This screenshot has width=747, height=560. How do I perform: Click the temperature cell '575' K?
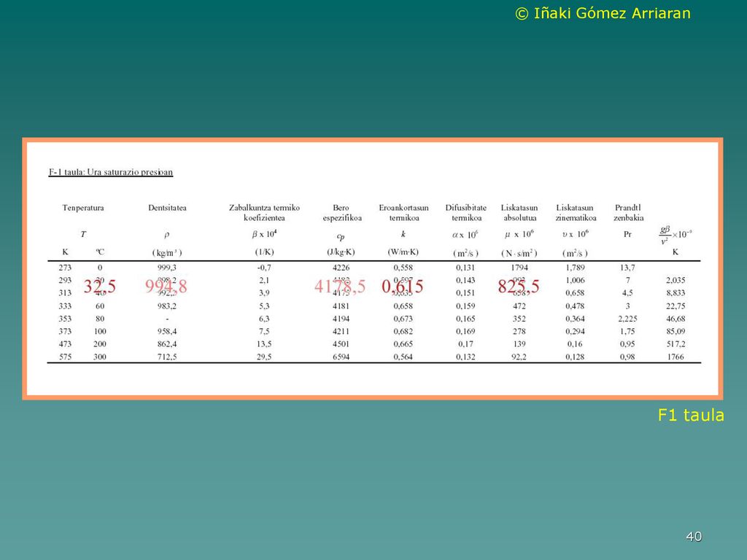coord(65,357)
